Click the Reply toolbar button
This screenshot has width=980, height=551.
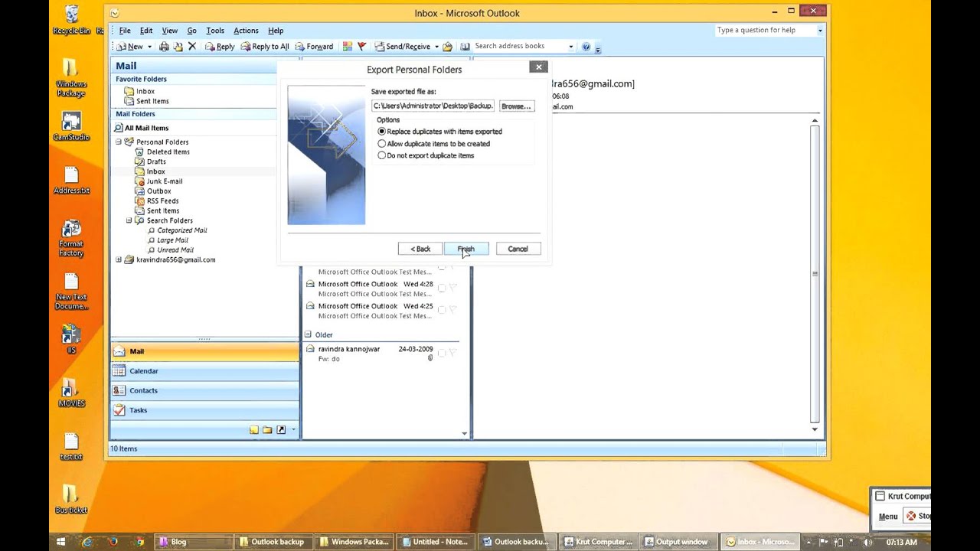click(x=220, y=47)
